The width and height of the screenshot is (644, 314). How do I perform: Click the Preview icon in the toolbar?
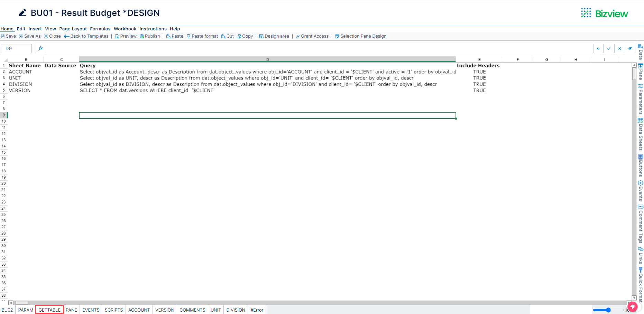[117, 36]
